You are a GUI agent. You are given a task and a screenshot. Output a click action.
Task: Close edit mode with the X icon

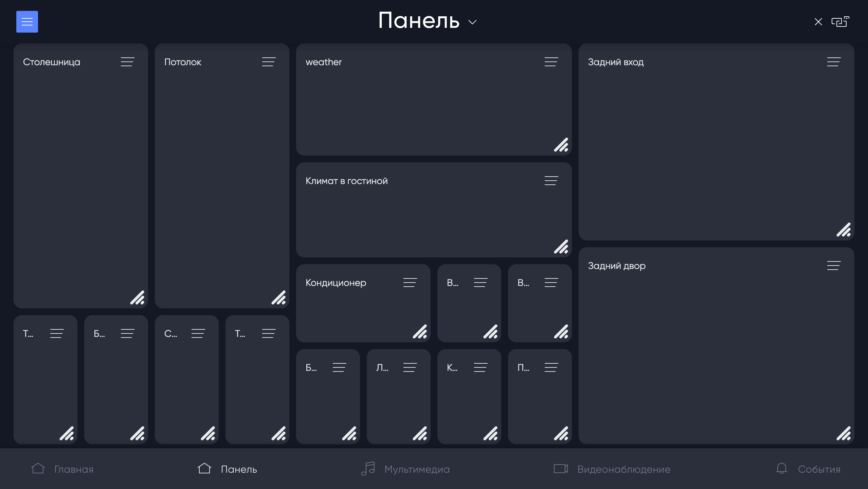click(x=818, y=22)
